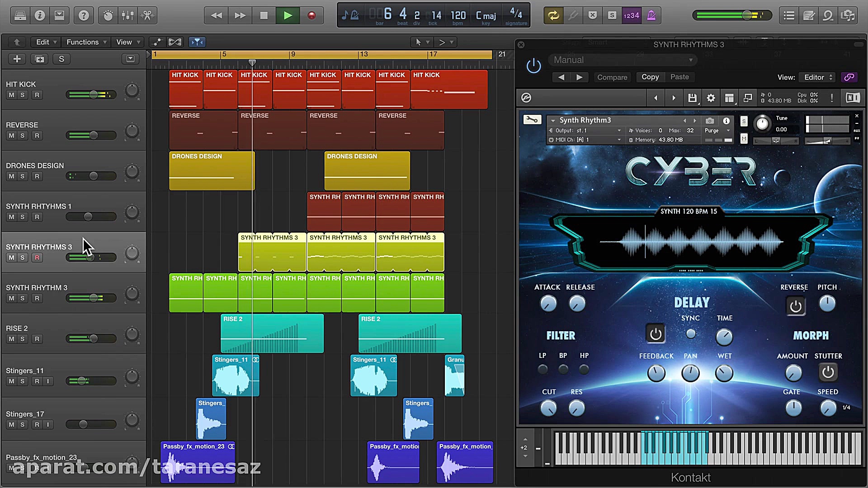Click the Compare button
The image size is (868, 488).
coord(612,77)
